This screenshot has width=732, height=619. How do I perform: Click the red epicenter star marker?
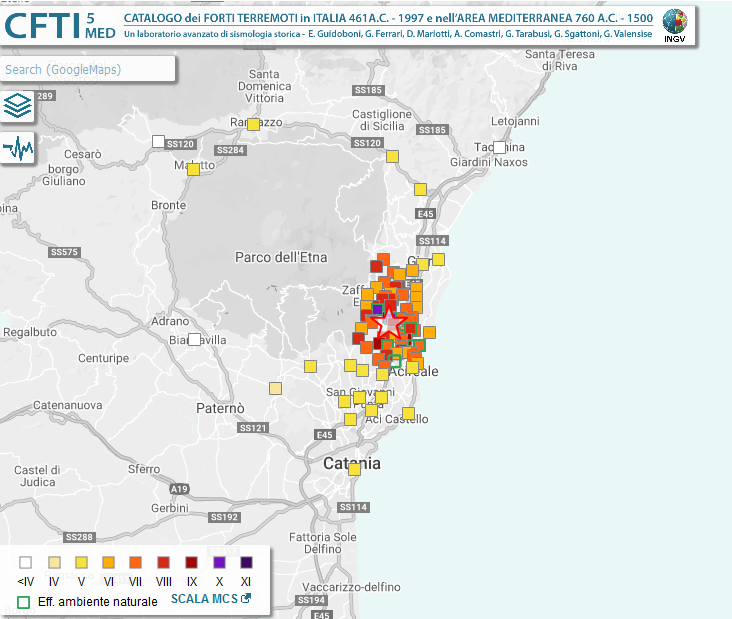pyautogui.click(x=387, y=324)
